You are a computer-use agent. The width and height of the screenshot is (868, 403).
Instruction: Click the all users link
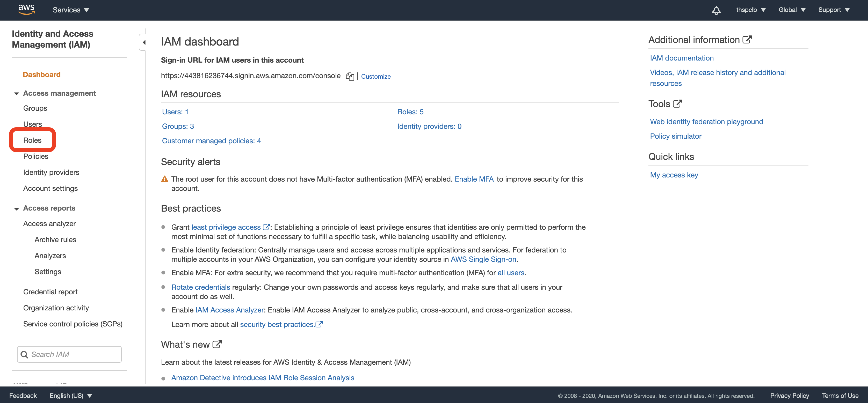pyautogui.click(x=511, y=273)
